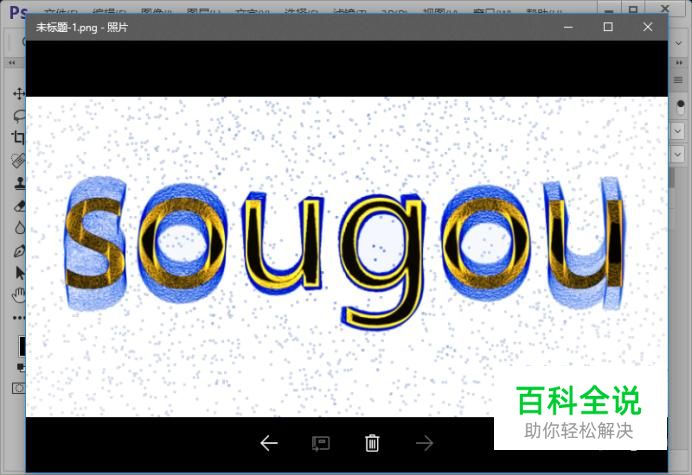Select the Path Selection arrow tool

(x=20, y=273)
